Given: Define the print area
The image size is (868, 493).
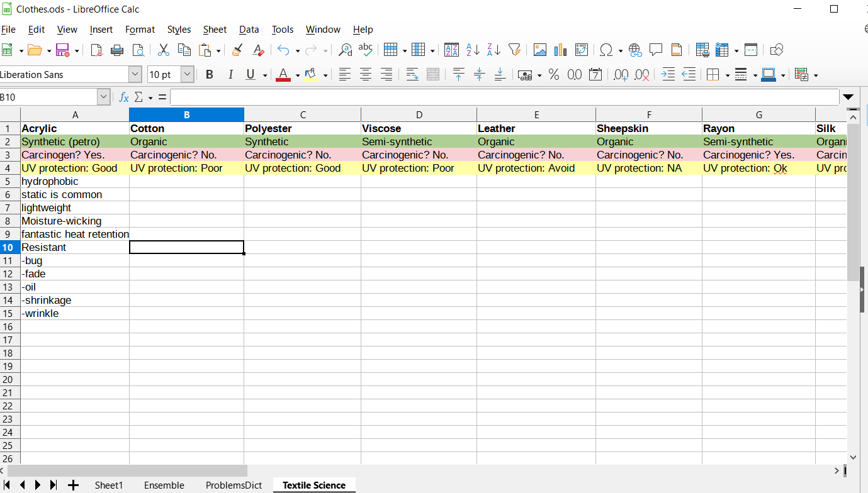Looking at the screenshot, I should click(x=702, y=50).
